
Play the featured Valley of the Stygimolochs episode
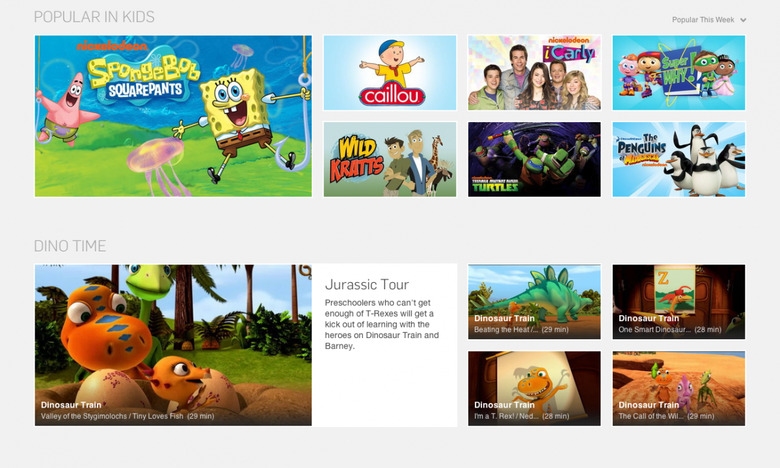pyautogui.click(x=173, y=345)
